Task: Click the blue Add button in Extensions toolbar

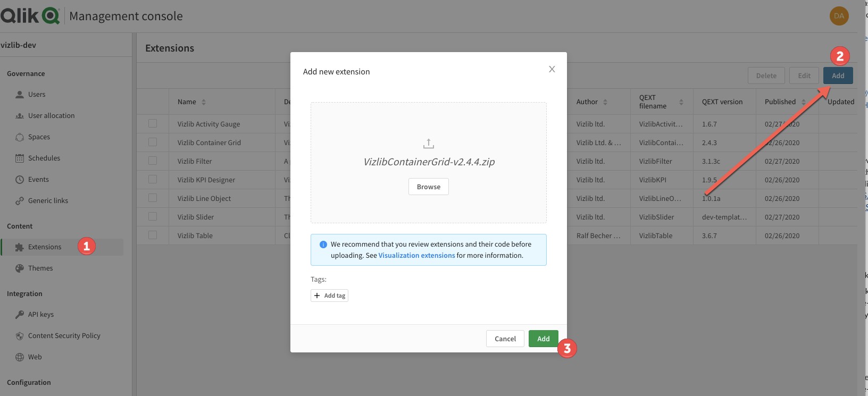Action: (x=838, y=75)
